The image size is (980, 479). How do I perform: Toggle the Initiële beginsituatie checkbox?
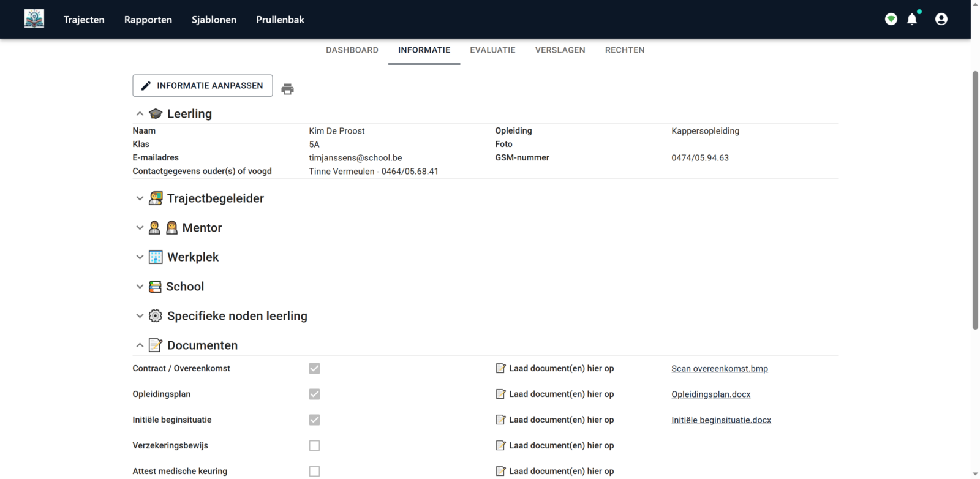click(314, 420)
